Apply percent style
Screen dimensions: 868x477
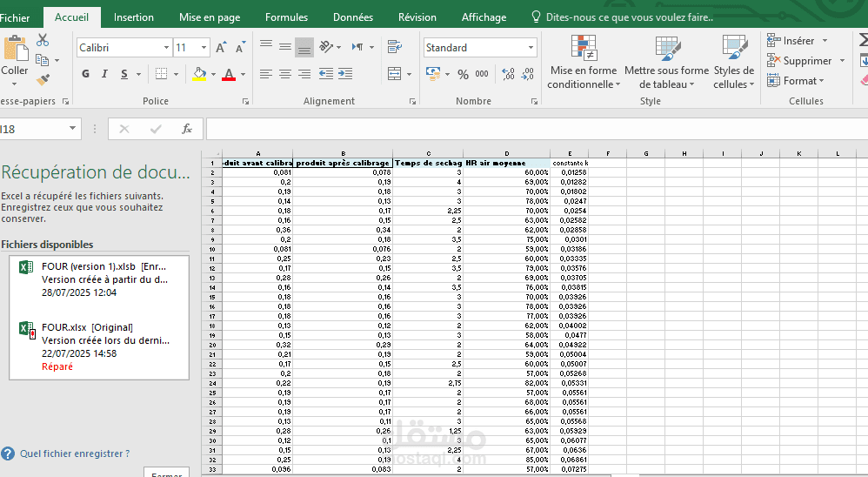464,74
